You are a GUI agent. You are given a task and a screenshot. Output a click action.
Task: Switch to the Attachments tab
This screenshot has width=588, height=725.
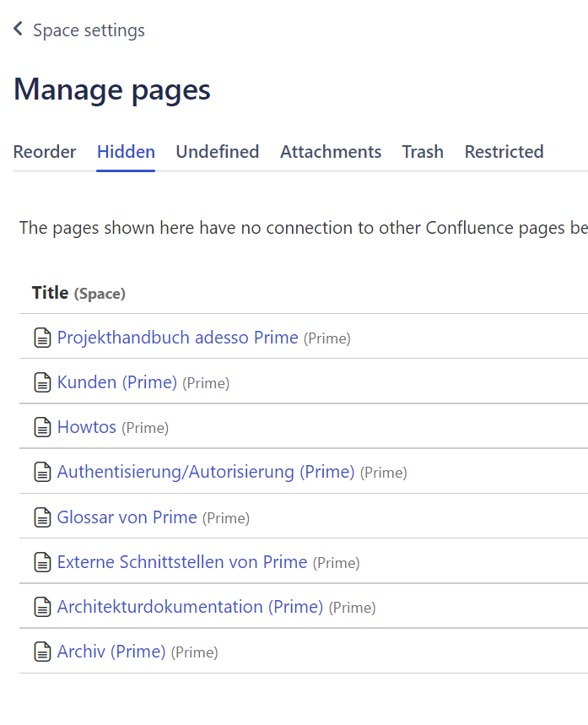tap(331, 152)
